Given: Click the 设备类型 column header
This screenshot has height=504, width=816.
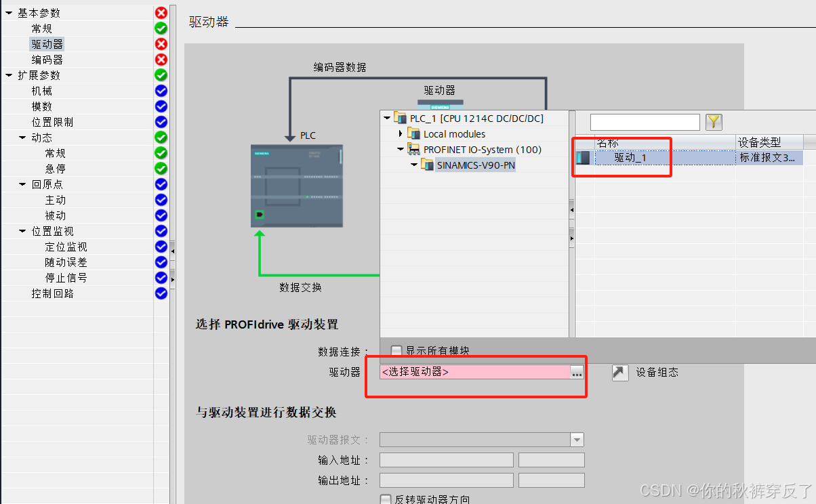Looking at the screenshot, I should (x=769, y=142).
